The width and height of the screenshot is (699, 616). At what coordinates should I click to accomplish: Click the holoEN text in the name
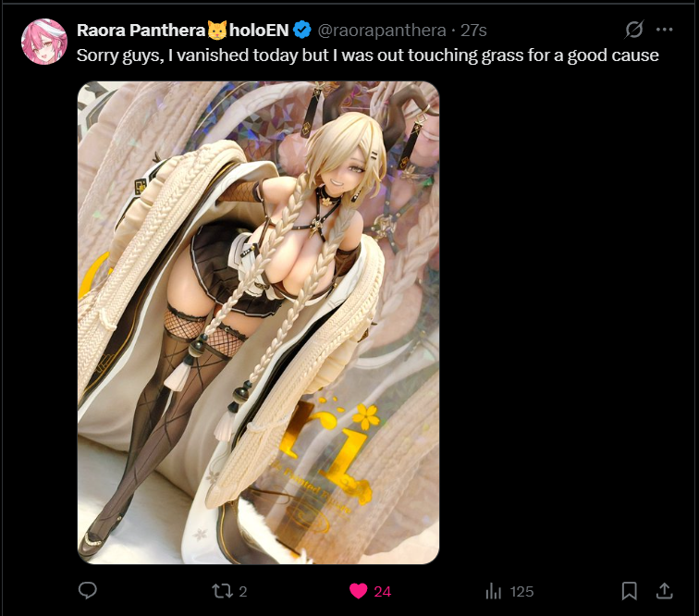click(x=259, y=31)
